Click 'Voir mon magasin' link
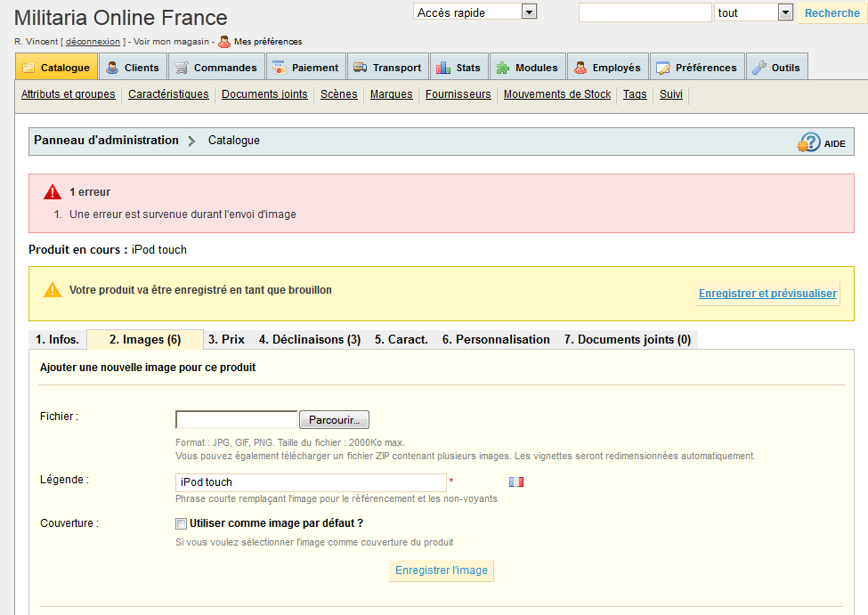This screenshot has height=615, width=868. (171, 42)
